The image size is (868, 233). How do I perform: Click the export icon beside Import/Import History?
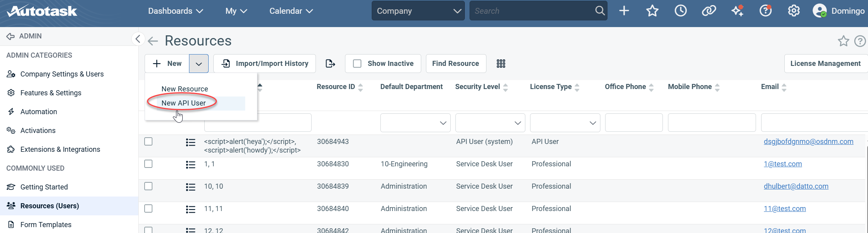tap(330, 64)
